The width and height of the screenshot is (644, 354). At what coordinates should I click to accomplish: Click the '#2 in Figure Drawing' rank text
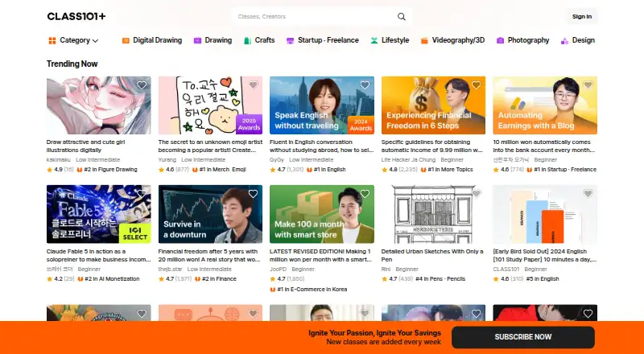click(x=110, y=170)
